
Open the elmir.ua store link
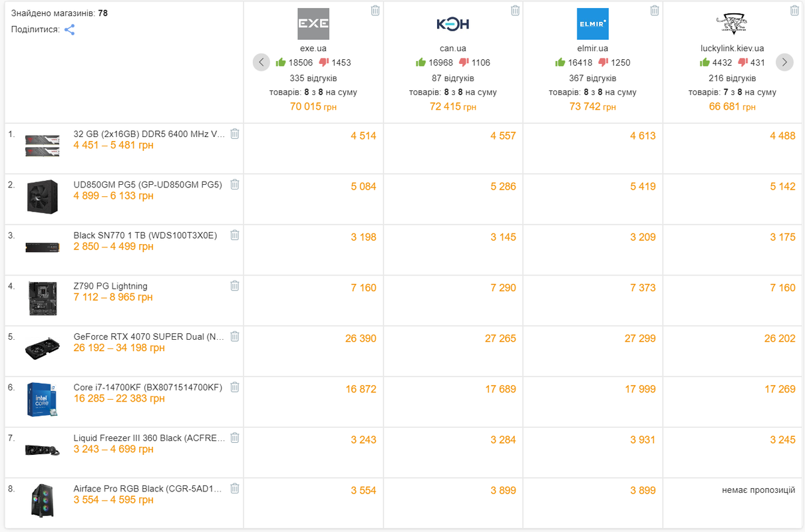click(x=593, y=49)
